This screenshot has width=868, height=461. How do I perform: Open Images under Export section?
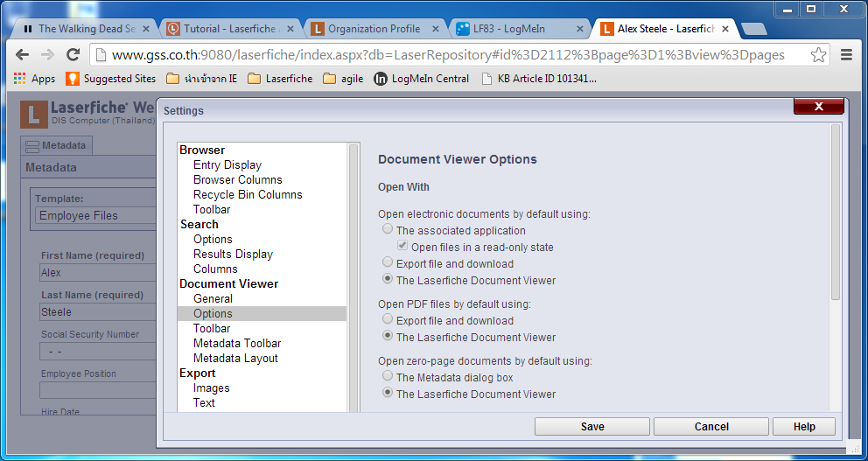(x=212, y=388)
